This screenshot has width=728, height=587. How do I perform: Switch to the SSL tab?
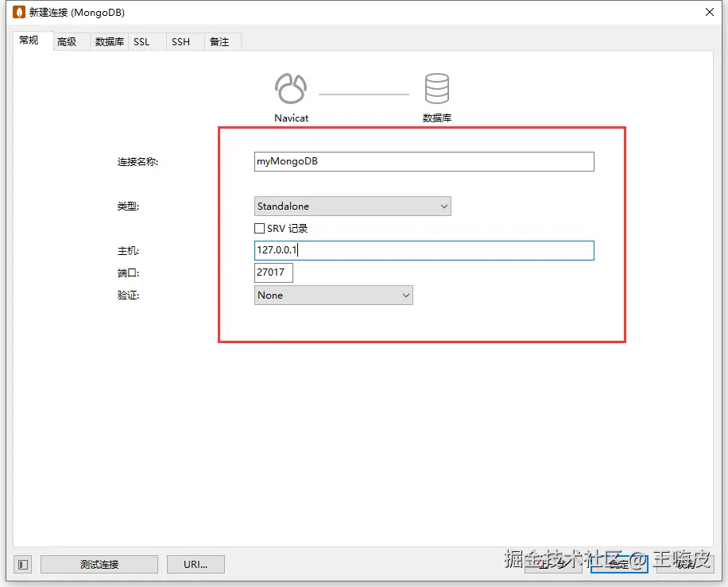click(143, 41)
